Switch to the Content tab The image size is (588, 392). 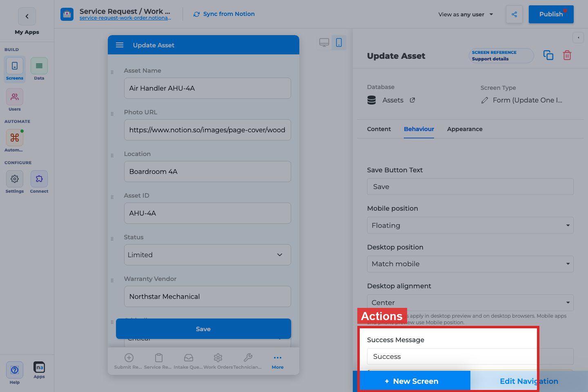pos(379,129)
